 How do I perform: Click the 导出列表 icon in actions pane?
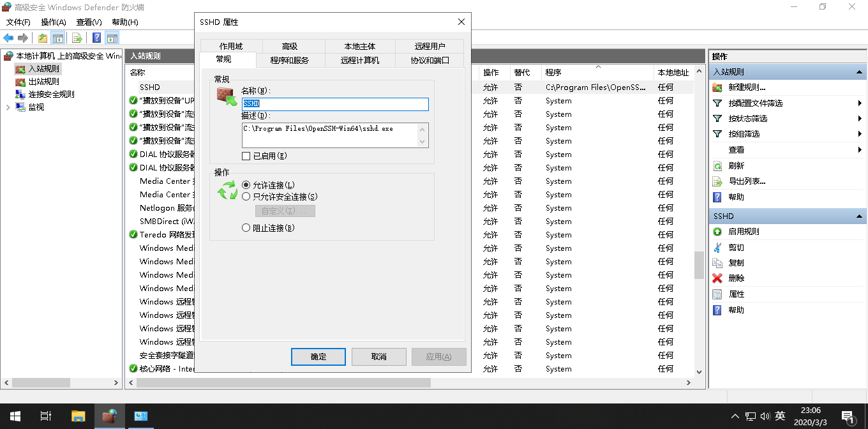pos(717,181)
